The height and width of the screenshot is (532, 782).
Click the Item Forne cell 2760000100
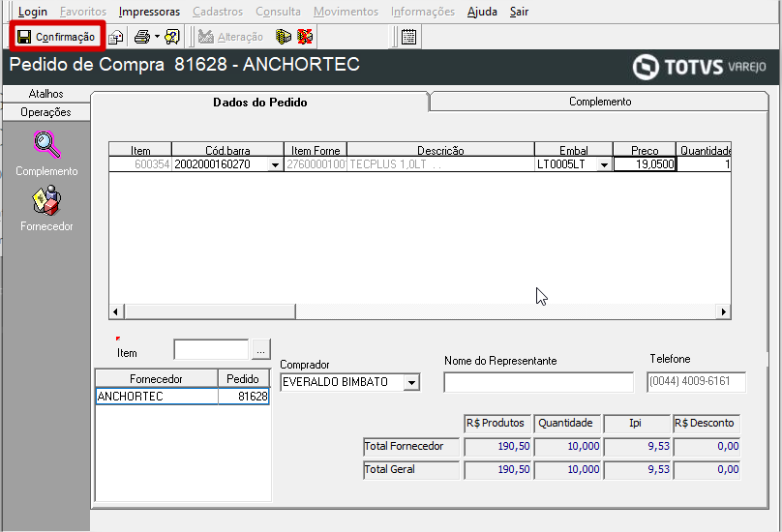316,164
